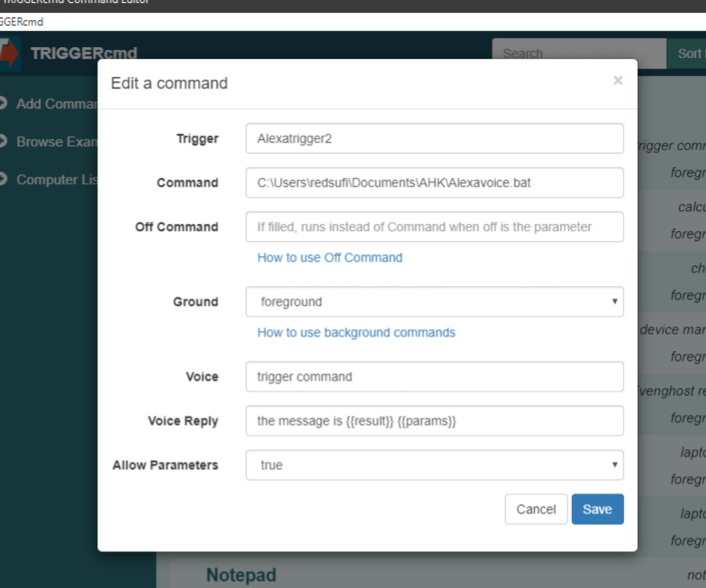
Task: Click the Voice field with trigger command
Action: coord(434,376)
